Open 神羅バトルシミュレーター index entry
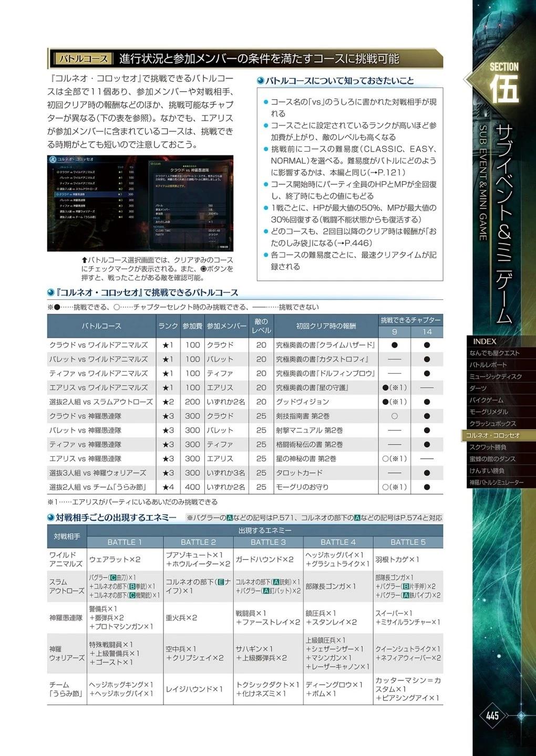Image resolution: width=536 pixels, height=756 pixels. click(497, 482)
